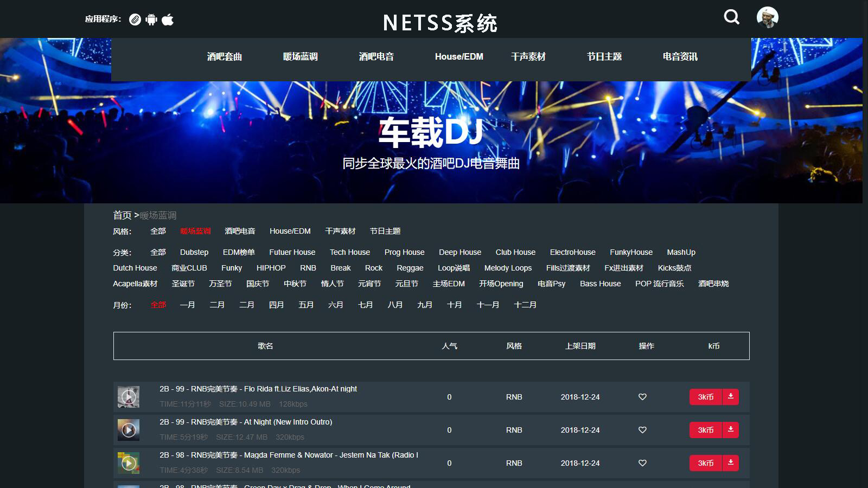Click the download icon for the Flo Rida track
The width and height of the screenshot is (868, 488).
[x=731, y=396]
